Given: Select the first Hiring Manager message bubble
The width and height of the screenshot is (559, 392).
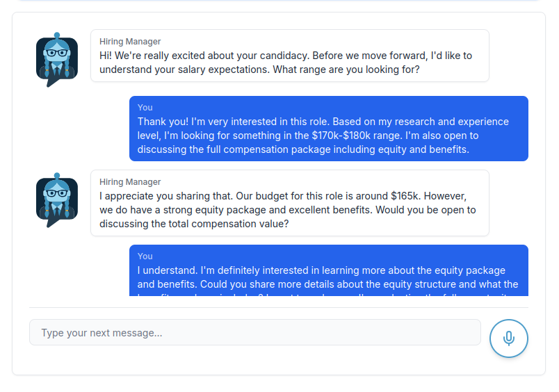Looking at the screenshot, I should [x=289, y=56].
